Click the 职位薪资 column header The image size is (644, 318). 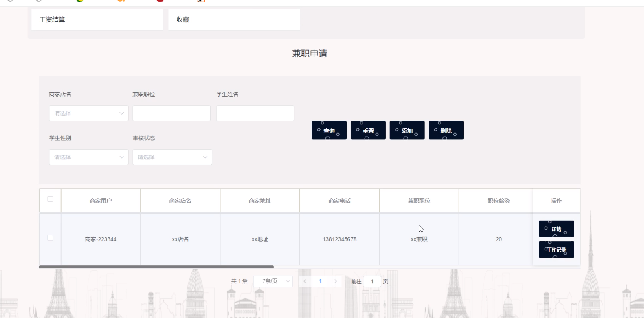[x=499, y=201]
